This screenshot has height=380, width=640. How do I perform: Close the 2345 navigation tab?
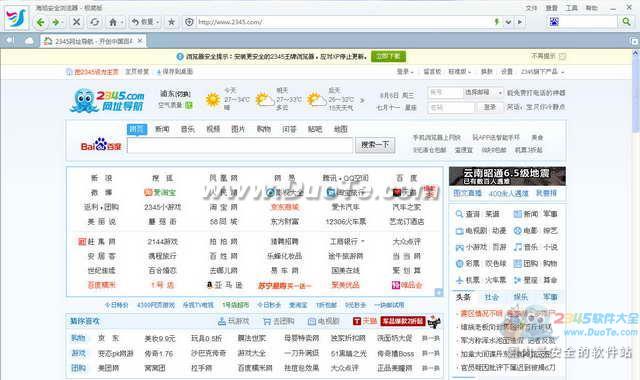[x=140, y=40]
